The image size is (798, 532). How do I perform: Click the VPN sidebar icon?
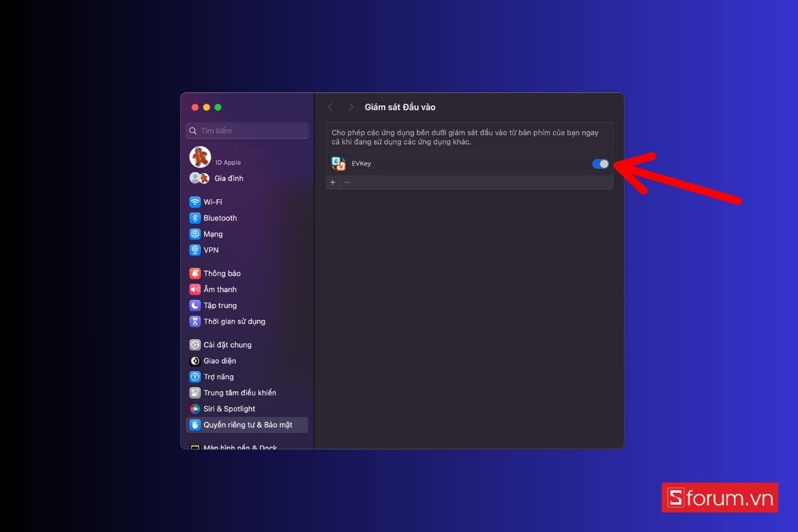[x=195, y=250]
